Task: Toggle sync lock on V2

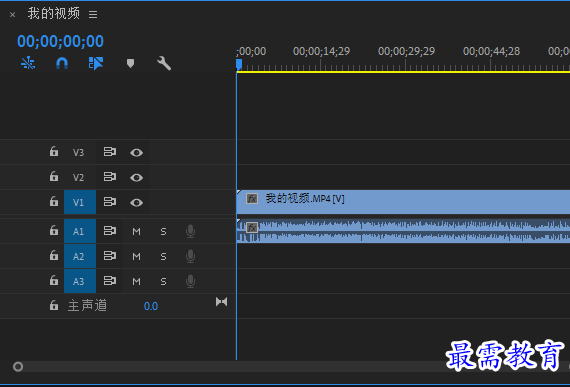Action: coord(110,177)
